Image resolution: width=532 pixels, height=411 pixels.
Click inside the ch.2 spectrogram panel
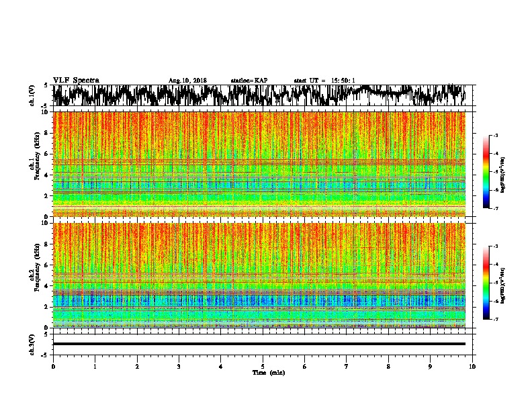pos(259,275)
